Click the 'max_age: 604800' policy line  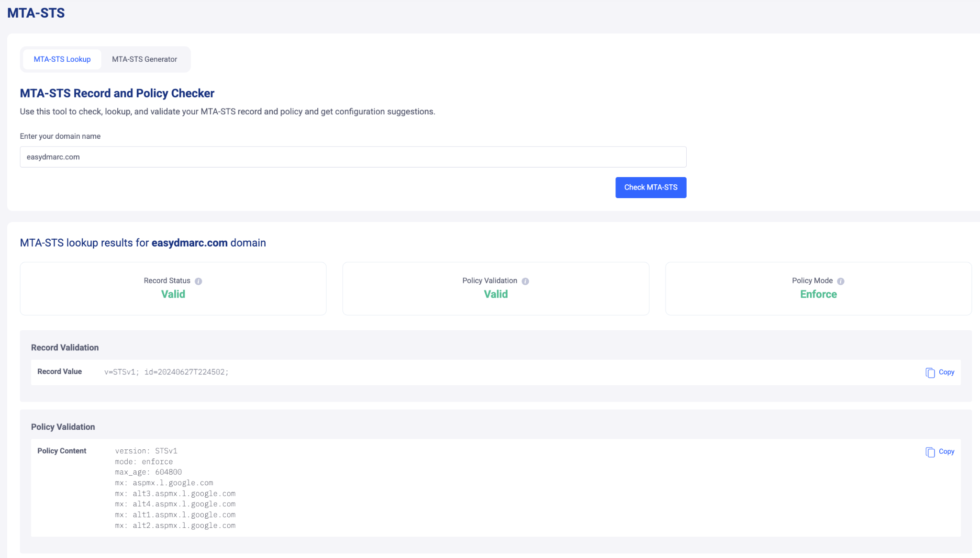[x=148, y=472]
